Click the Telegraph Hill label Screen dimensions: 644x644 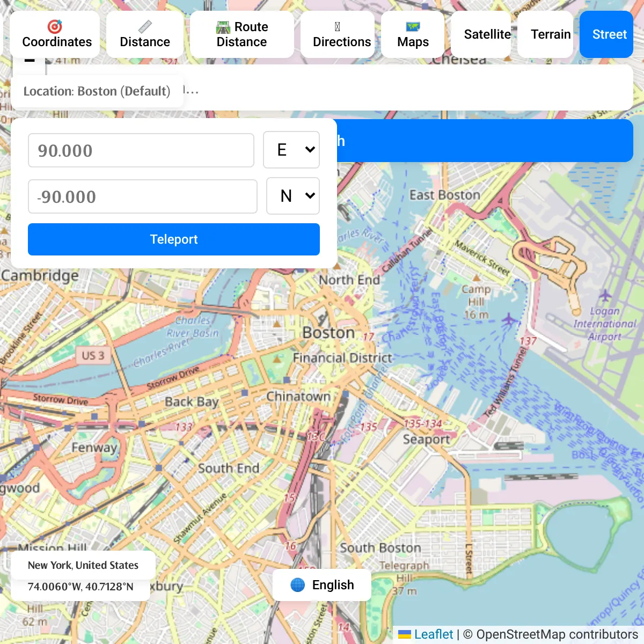click(x=405, y=572)
